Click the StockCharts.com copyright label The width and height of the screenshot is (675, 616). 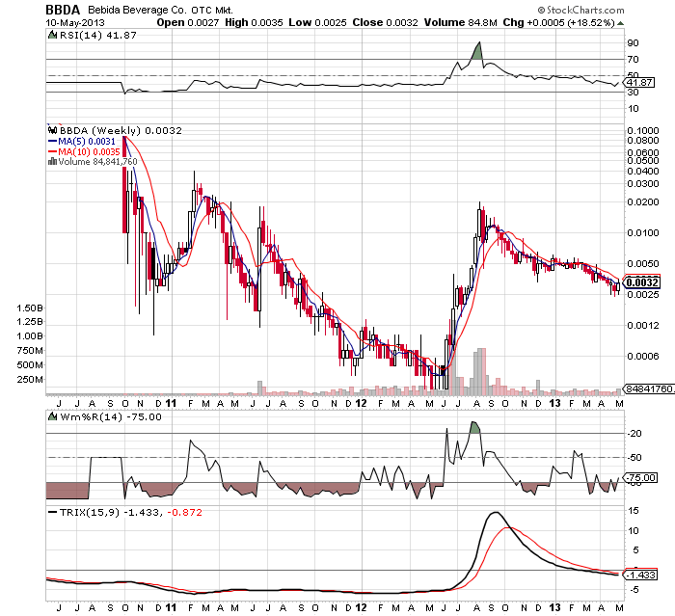(x=580, y=10)
